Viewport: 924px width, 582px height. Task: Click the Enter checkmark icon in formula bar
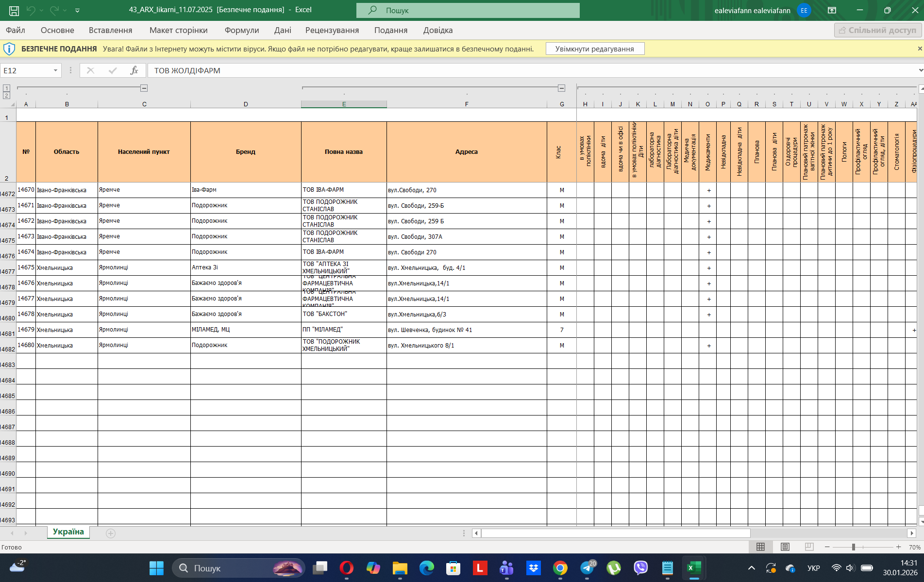coord(113,70)
